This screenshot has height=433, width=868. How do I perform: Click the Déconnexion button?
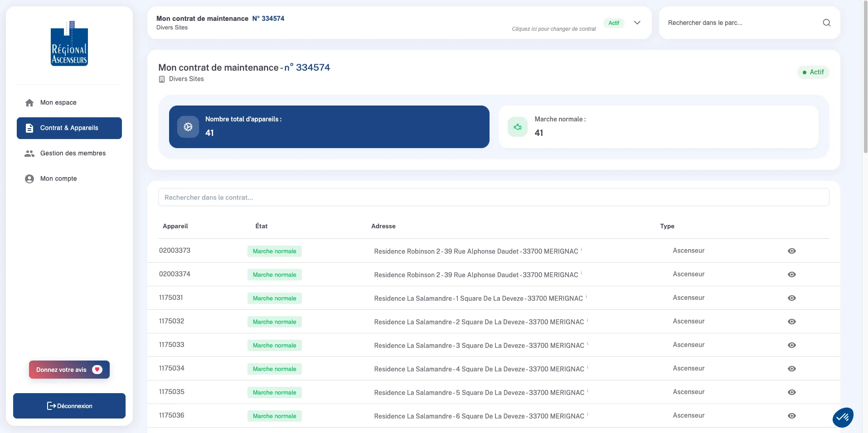click(69, 406)
